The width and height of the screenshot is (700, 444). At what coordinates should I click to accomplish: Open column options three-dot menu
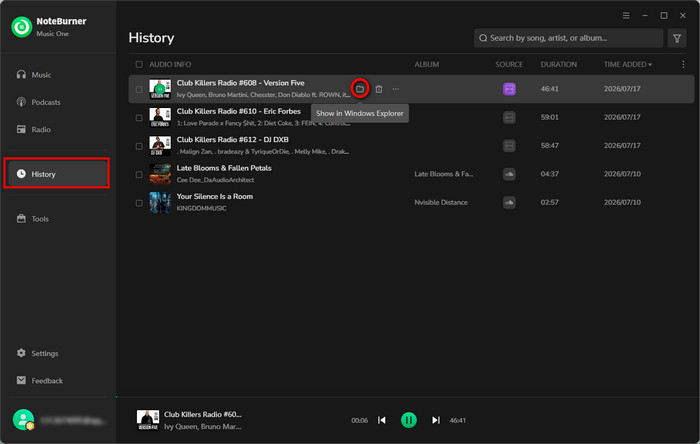pyautogui.click(x=683, y=64)
